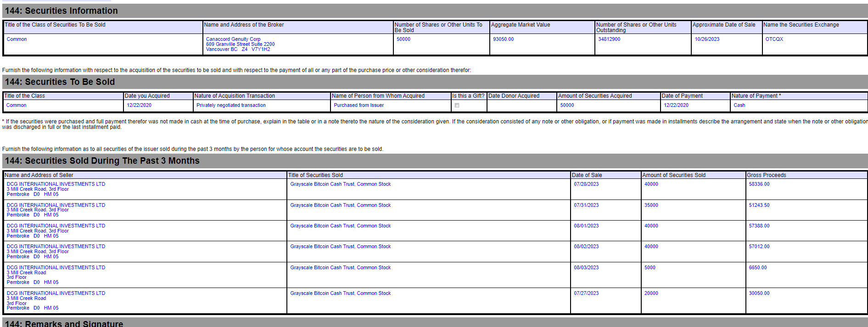Click the empty Date Donor Acquired field
The image size is (868, 327).
521,105
